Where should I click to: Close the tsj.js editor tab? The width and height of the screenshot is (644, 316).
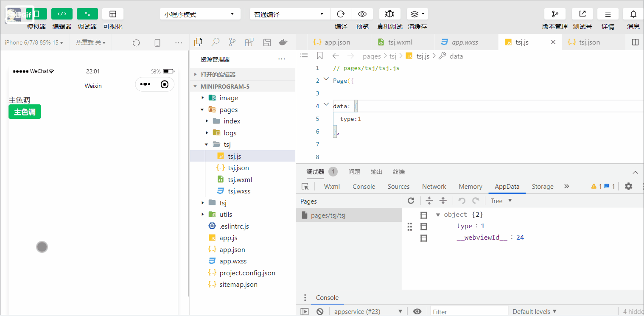point(553,42)
